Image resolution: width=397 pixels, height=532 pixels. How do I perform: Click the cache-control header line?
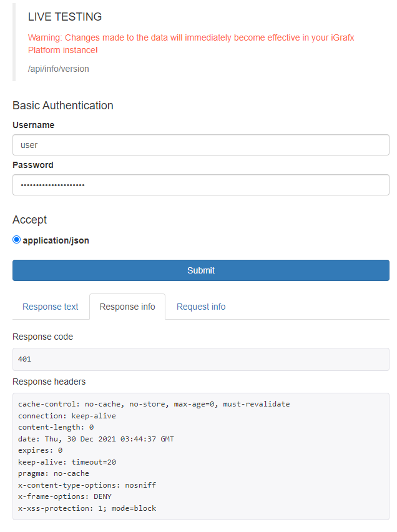coord(154,404)
